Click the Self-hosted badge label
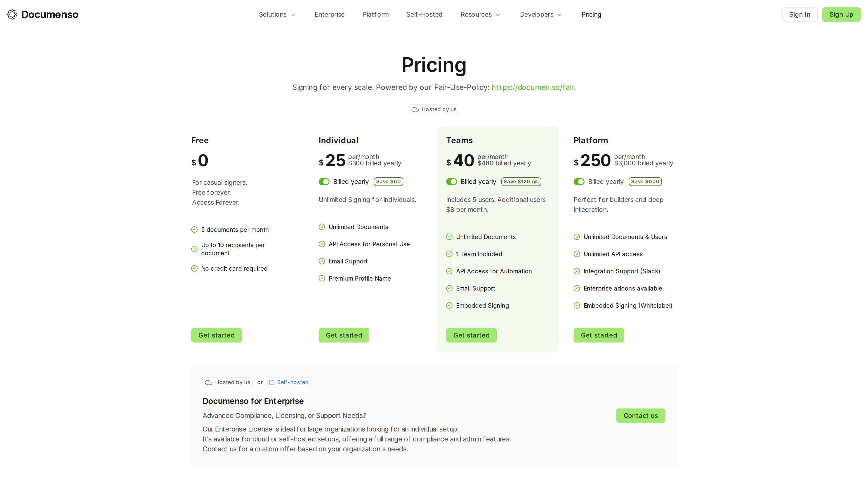 click(292, 382)
